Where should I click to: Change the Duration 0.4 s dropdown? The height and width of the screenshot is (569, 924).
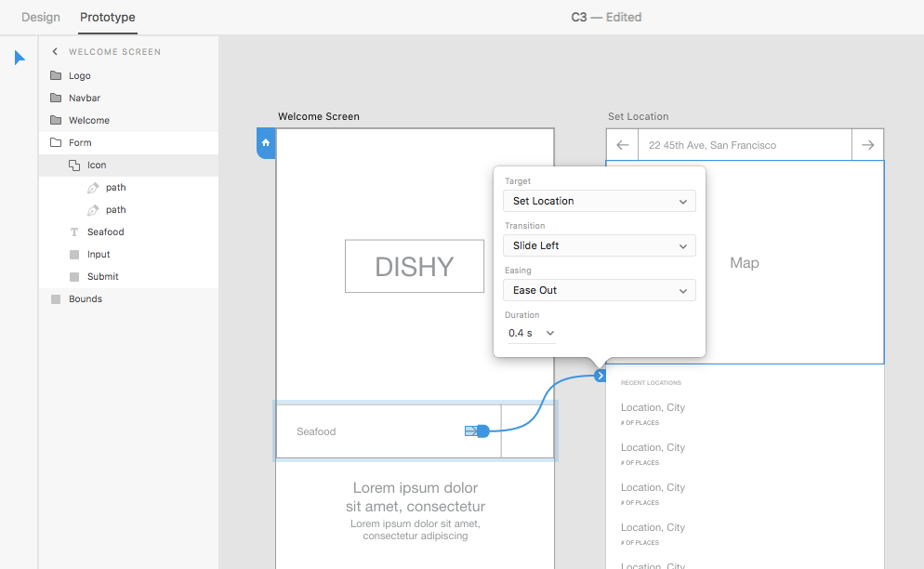click(531, 333)
